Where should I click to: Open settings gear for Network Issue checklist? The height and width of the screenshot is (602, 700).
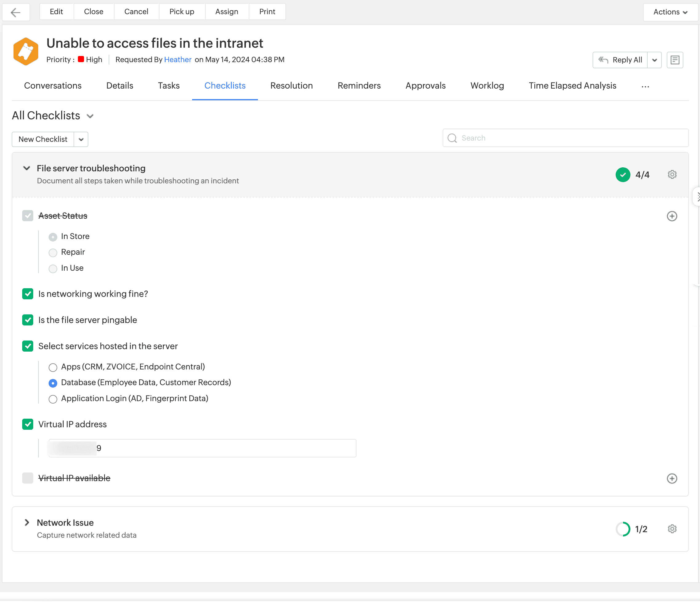(672, 529)
